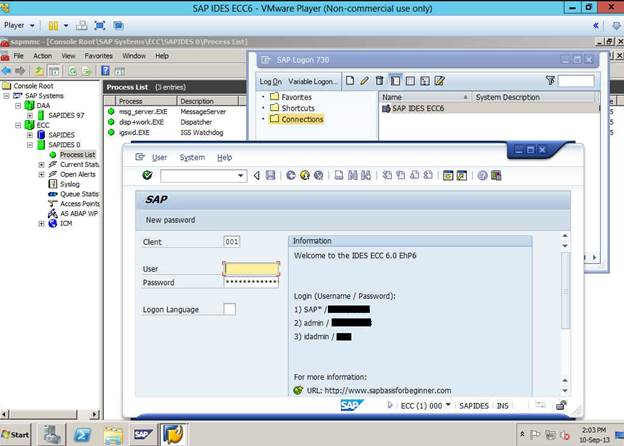Viewport: 624px width, 446px height.
Task: Click the blue Help icon in sapmmc toolbar
Action: [105, 71]
